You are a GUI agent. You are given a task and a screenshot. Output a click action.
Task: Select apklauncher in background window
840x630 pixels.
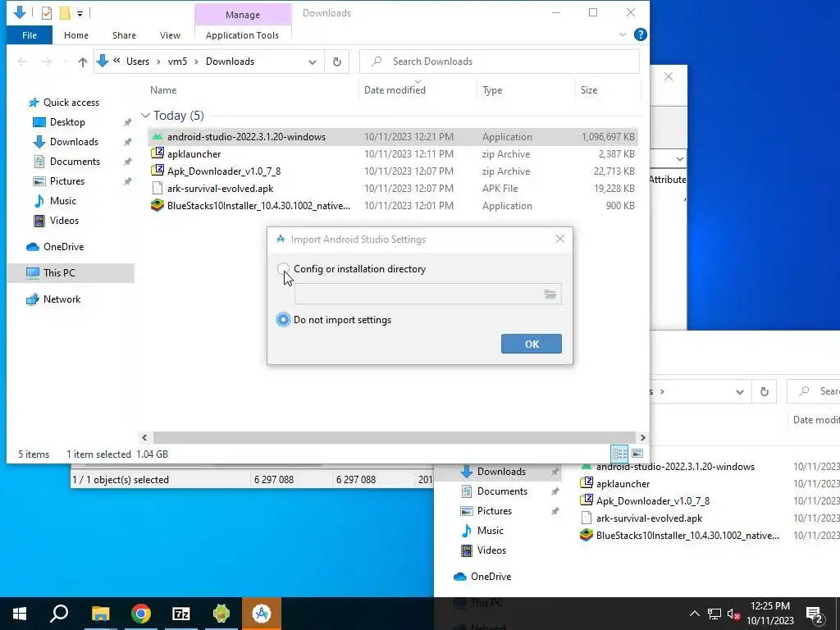pos(623,484)
